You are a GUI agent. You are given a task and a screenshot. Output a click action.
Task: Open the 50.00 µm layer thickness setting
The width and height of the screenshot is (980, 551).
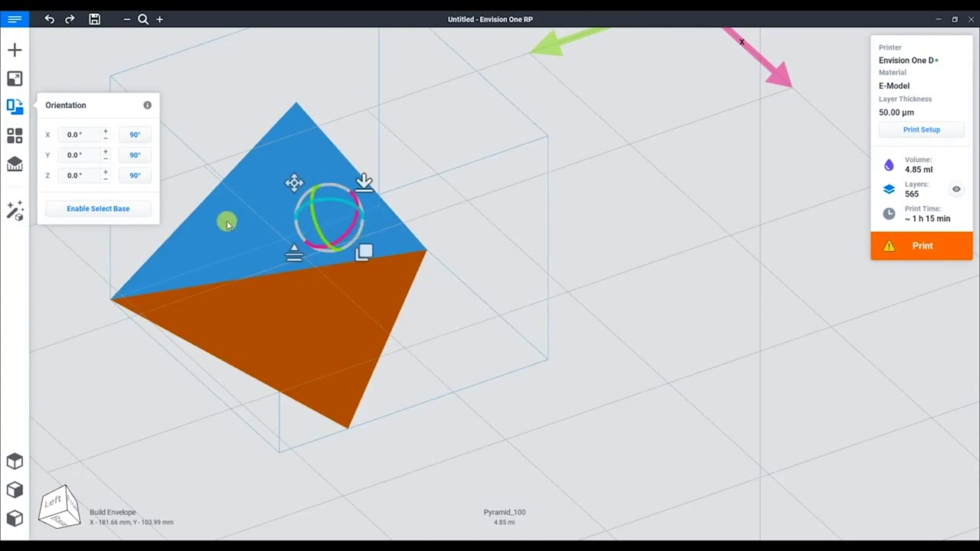897,112
